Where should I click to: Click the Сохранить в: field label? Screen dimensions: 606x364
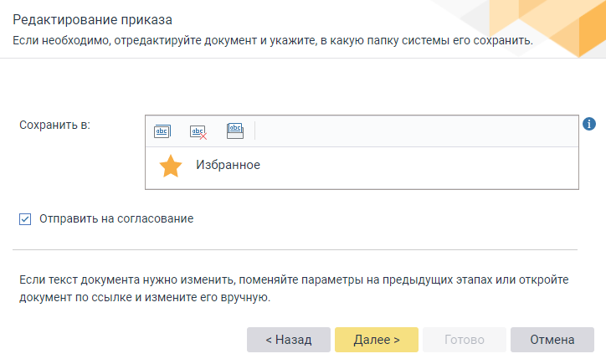(54, 125)
